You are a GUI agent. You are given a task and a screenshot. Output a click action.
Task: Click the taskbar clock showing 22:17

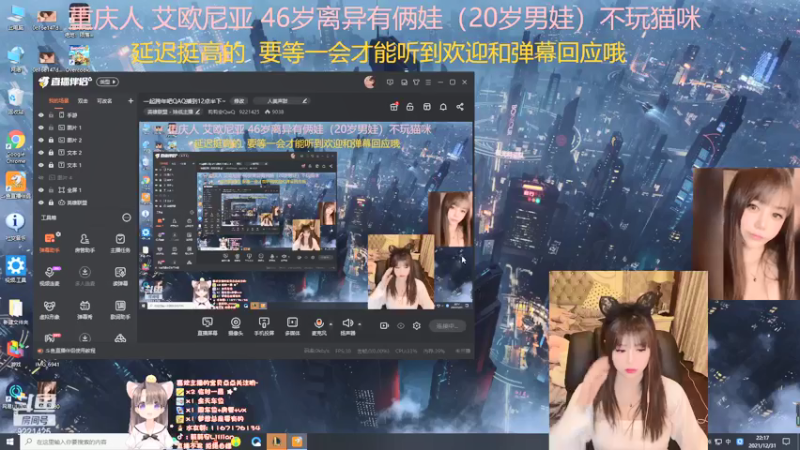[x=762, y=441]
